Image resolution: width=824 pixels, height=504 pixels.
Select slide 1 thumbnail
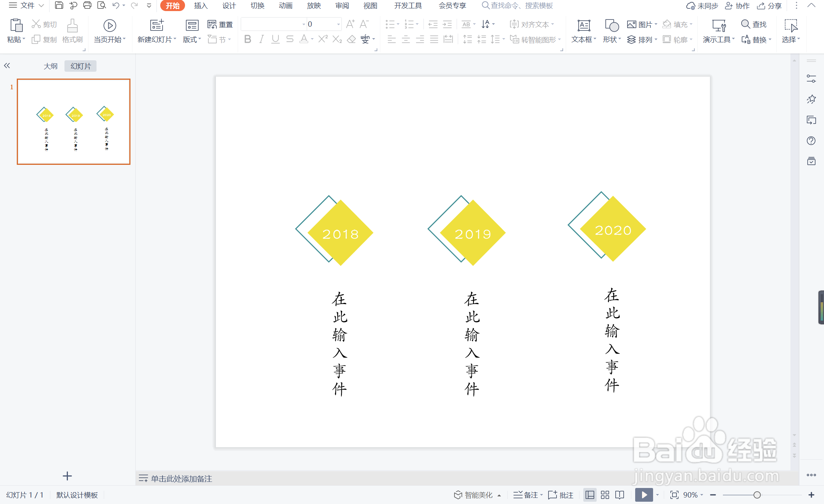click(74, 122)
